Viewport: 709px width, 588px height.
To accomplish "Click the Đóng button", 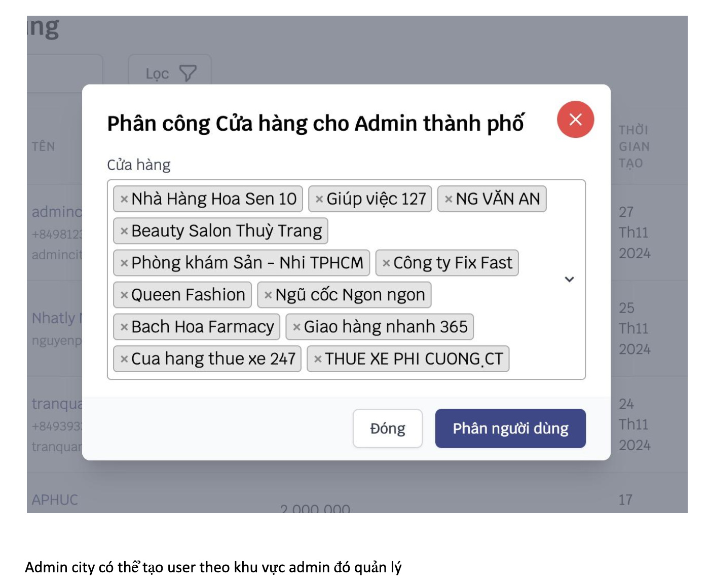I will [388, 428].
